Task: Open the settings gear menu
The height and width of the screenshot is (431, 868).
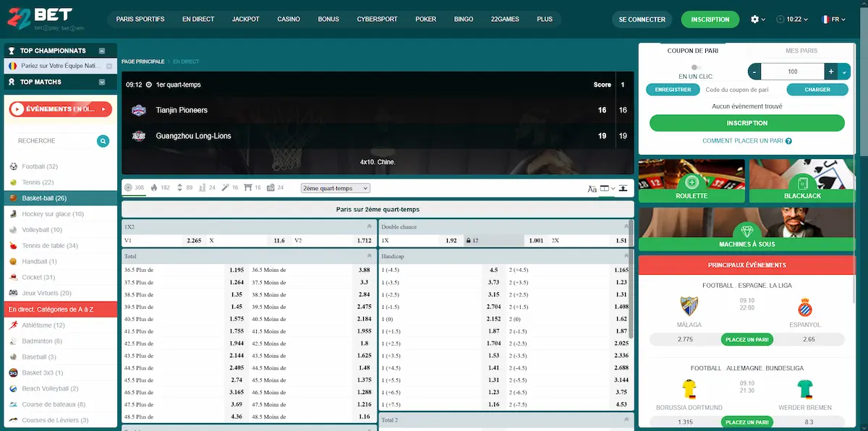Action: [x=758, y=20]
